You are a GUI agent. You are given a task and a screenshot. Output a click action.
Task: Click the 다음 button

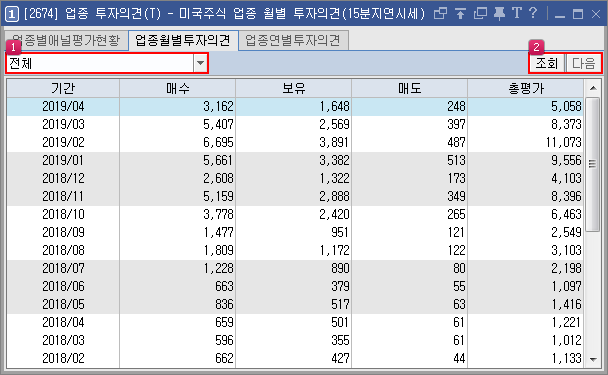pyautogui.click(x=584, y=63)
